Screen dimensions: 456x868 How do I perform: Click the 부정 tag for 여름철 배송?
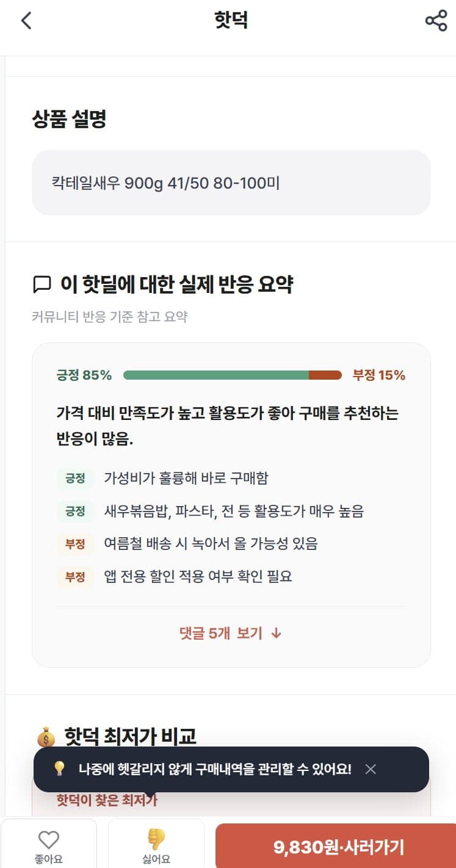(x=75, y=543)
